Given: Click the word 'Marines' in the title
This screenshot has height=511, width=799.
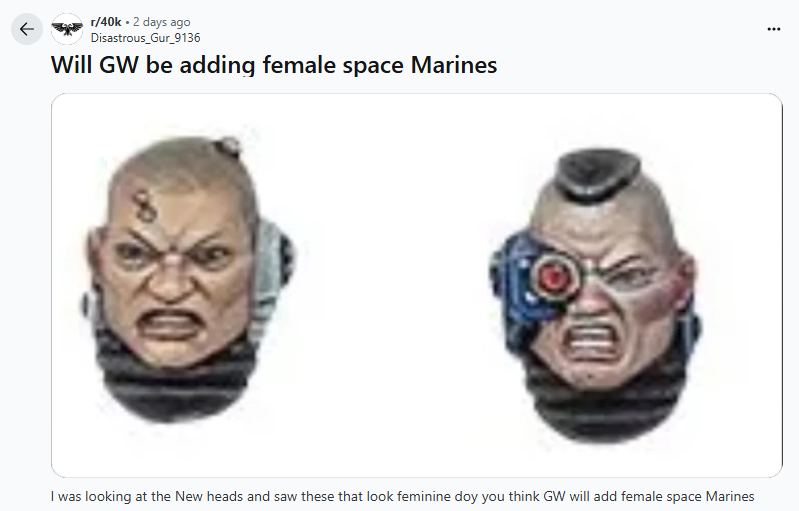Looking at the screenshot, I should click(x=454, y=65).
